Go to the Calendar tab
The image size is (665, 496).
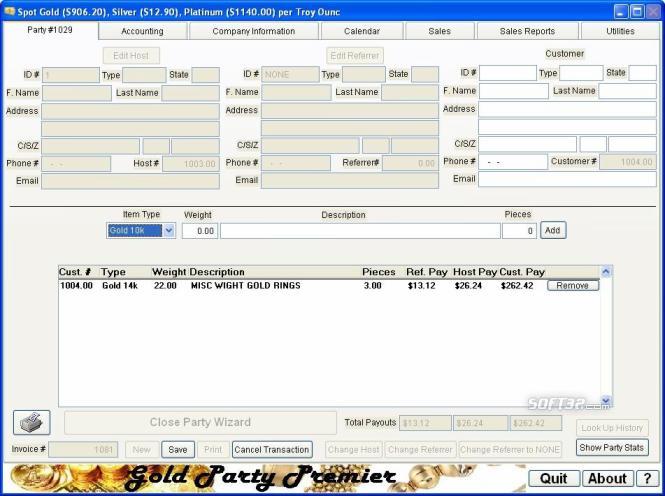click(x=362, y=31)
